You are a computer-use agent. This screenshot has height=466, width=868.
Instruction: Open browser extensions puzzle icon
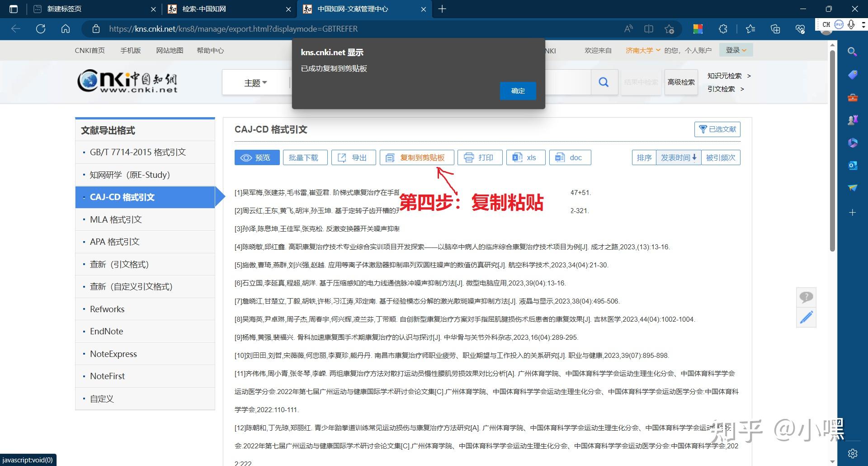click(x=723, y=29)
